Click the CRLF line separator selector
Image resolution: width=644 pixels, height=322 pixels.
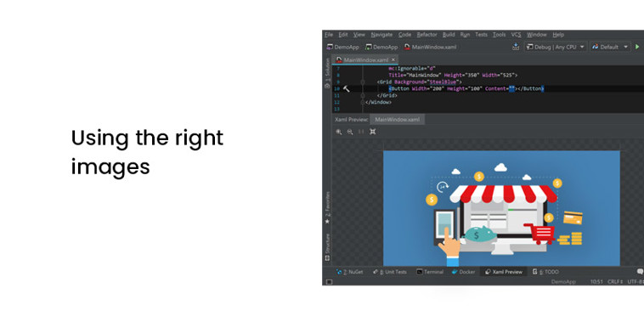click(x=615, y=282)
